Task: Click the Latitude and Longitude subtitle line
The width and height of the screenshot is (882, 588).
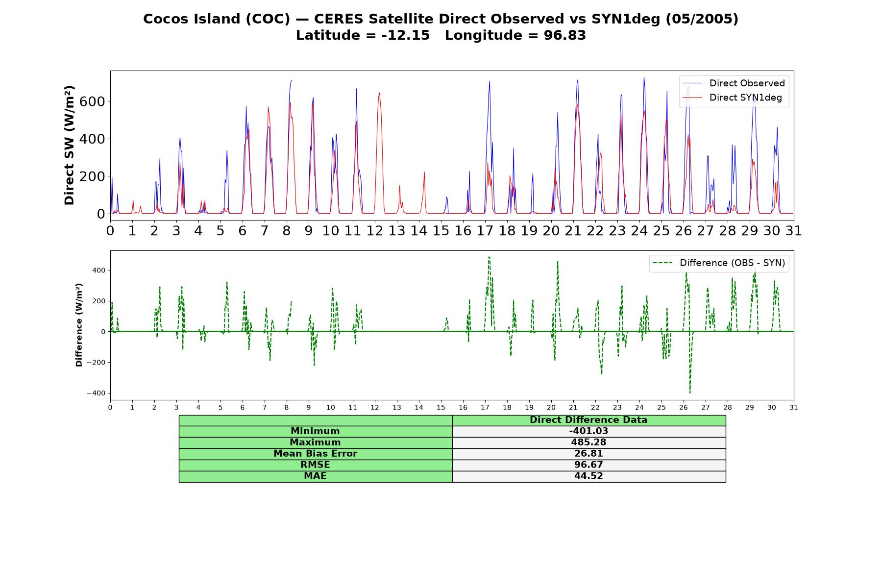Action: pos(441,35)
